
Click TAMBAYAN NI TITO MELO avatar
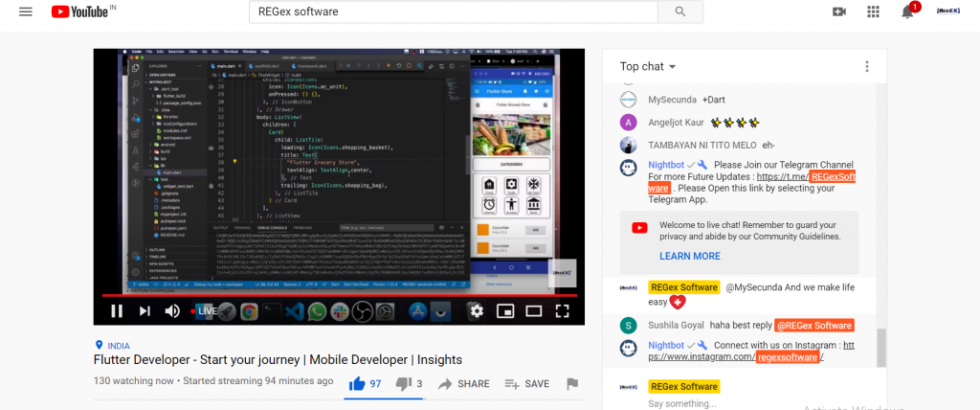click(x=628, y=146)
